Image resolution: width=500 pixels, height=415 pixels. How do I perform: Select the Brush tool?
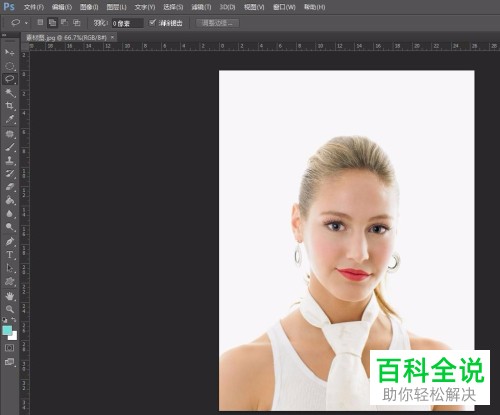pos(10,147)
